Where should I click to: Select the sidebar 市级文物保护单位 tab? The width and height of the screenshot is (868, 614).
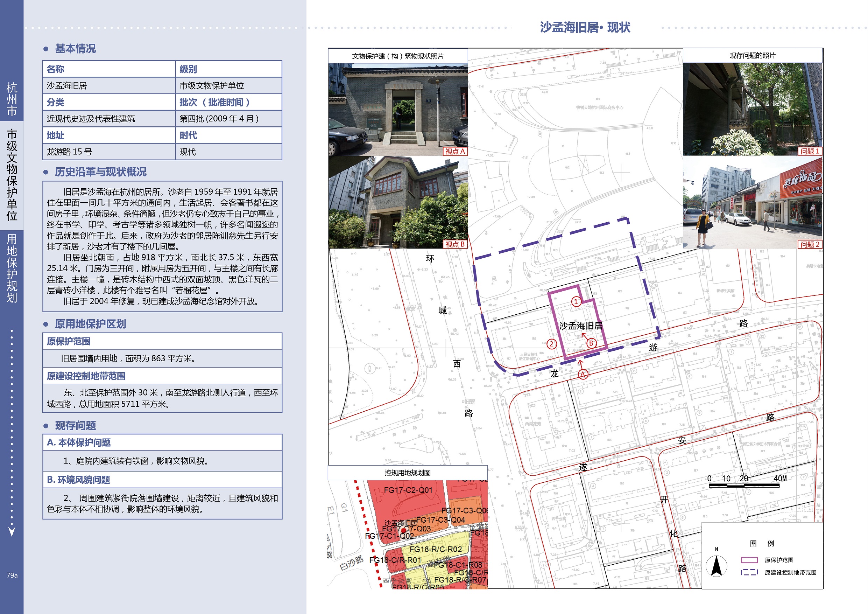coord(12,175)
